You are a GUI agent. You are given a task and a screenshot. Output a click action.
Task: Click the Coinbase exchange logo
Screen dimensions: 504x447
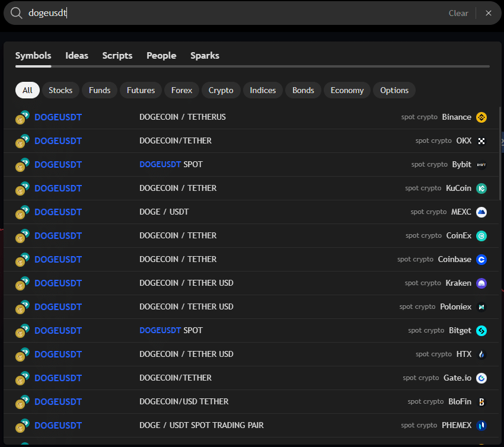[481, 260]
